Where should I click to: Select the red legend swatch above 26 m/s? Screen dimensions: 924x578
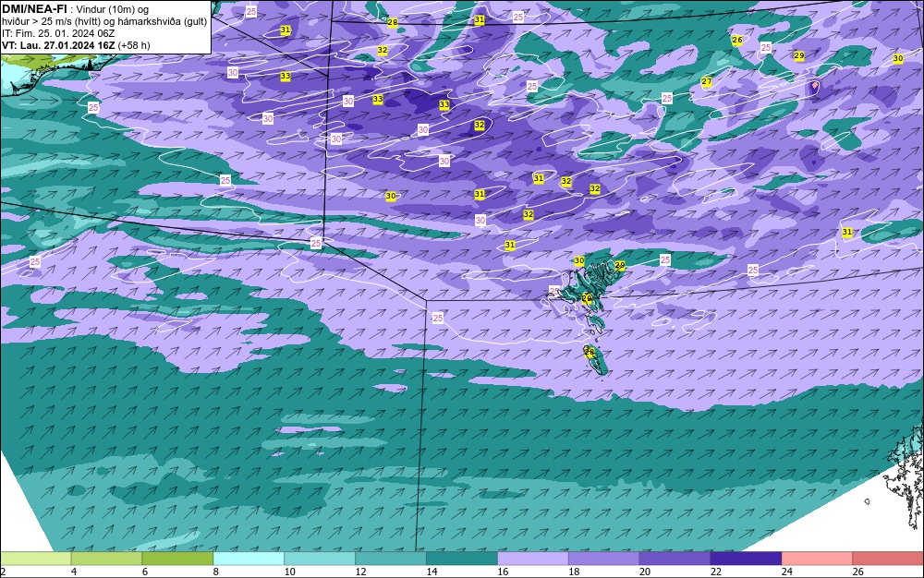click(888, 559)
